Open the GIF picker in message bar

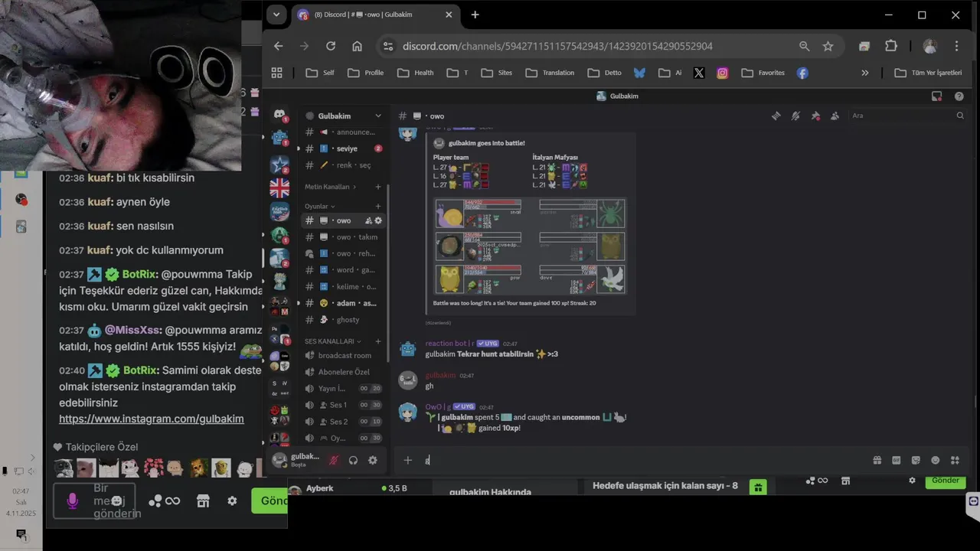point(897,460)
